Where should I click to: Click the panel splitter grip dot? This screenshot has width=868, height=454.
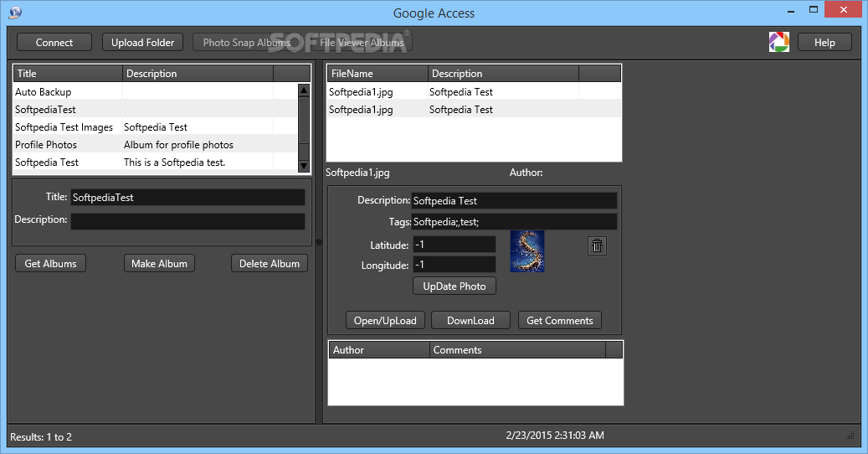tap(319, 242)
